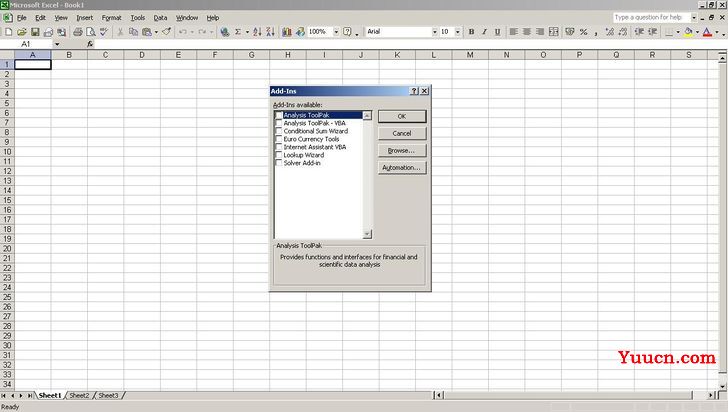Select the Format Painter brush
The image size is (728, 412).
coord(166,32)
